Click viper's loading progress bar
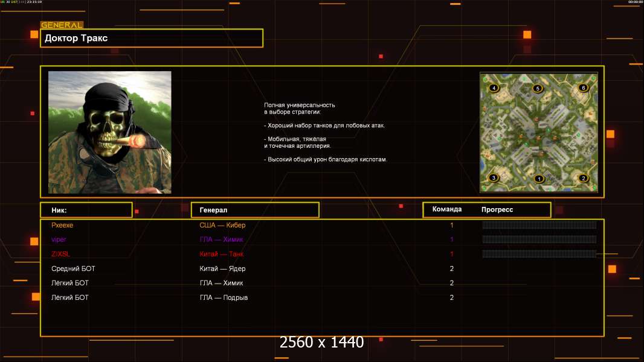The width and height of the screenshot is (644, 362). 539,240
